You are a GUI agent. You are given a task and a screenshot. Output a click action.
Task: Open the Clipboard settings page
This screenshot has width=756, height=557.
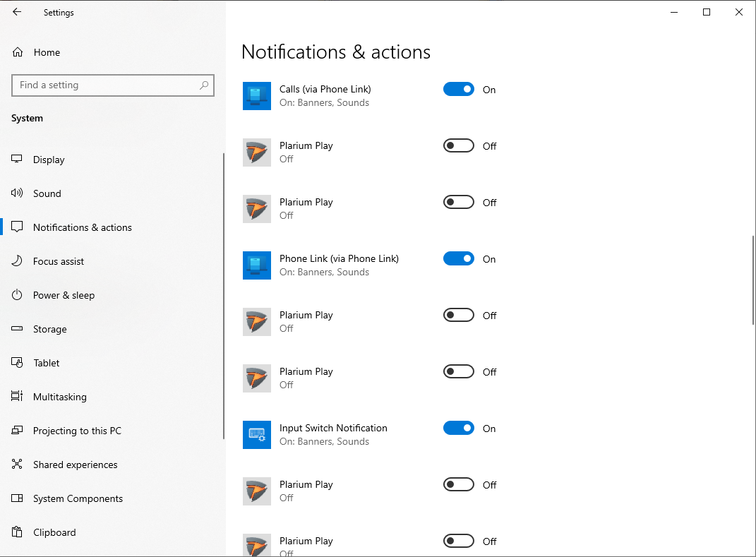(x=54, y=532)
